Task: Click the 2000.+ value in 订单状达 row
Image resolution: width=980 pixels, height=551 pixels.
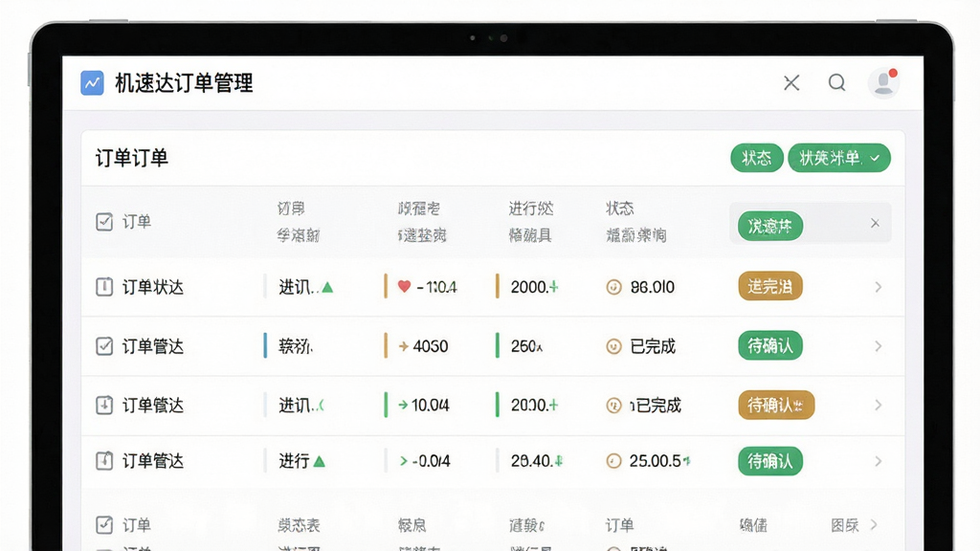Action: click(534, 287)
